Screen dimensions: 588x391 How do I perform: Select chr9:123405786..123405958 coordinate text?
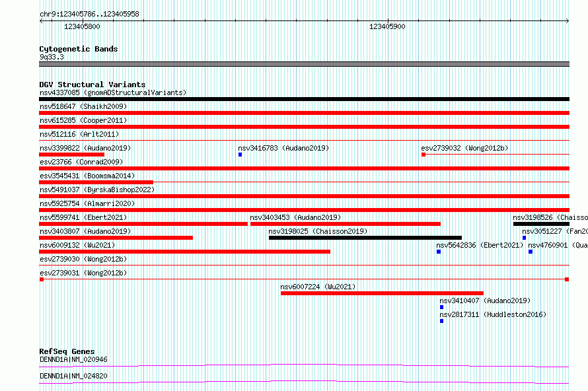(x=89, y=14)
